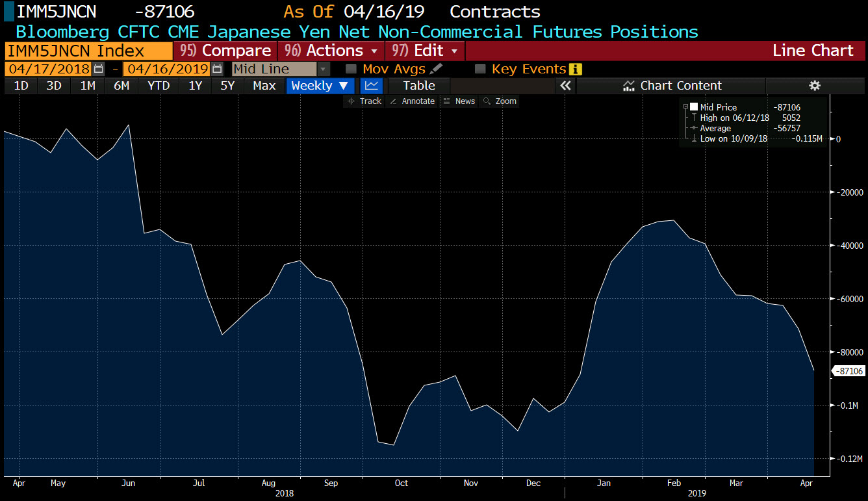Click the Oct label on time axis
Image resolution: width=868 pixels, height=501 pixels.
(x=402, y=483)
